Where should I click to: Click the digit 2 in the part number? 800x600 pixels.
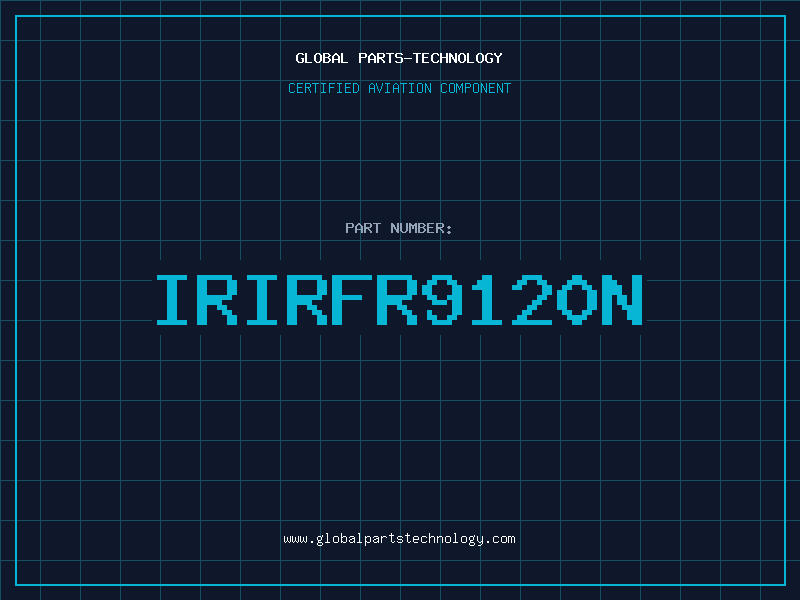pyautogui.click(x=532, y=300)
